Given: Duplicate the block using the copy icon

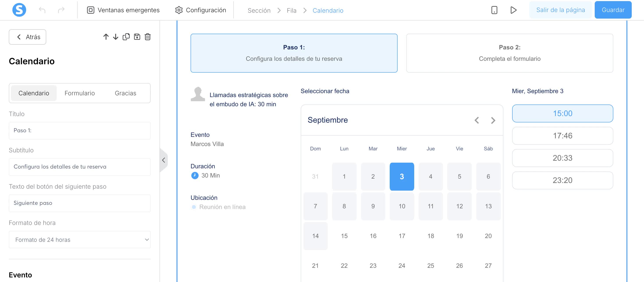Looking at the screenshot, I should [126, 37].
